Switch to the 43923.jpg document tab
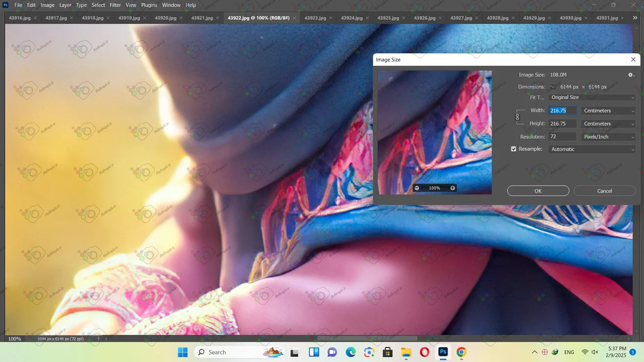 315,18
